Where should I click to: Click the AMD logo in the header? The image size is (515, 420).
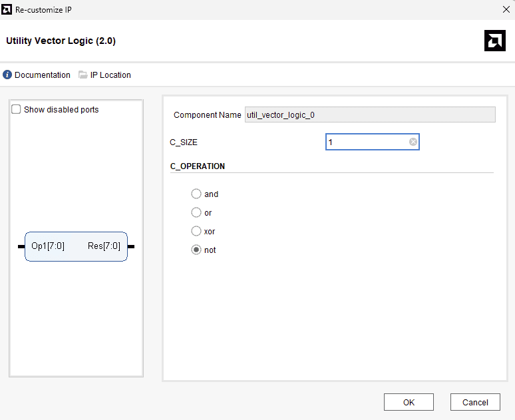(x=494, y=41)
